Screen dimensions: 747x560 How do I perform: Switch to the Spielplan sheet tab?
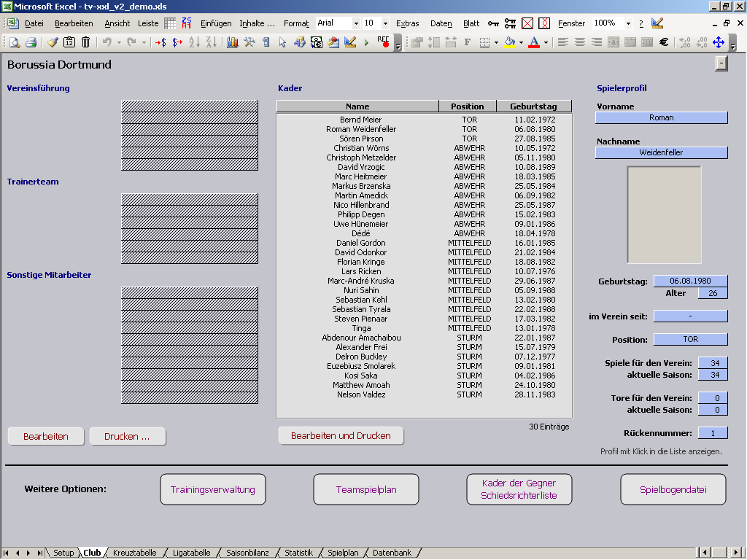[343, 553]
